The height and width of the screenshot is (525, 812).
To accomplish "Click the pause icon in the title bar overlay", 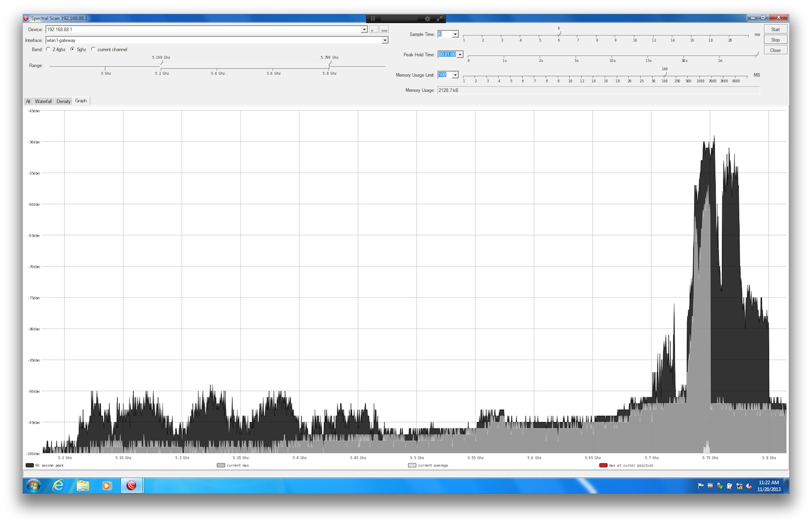I will pos(373,18).
